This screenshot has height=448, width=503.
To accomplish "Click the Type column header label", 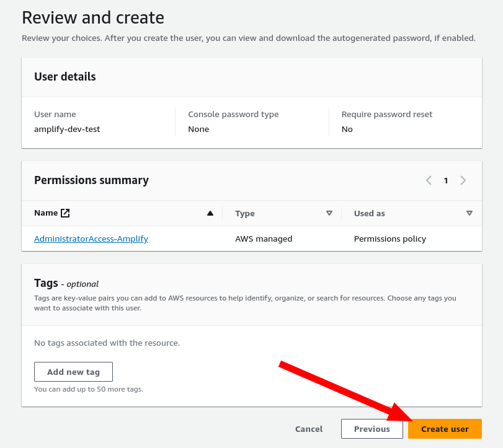I will coord(245,213).
